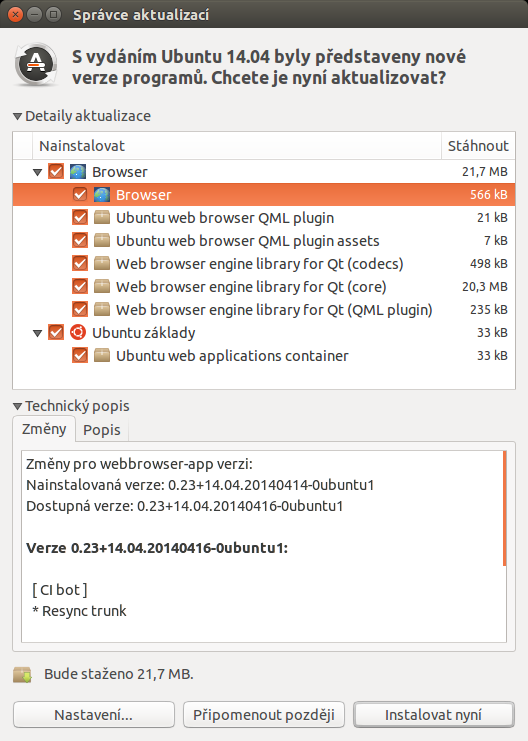Image resolution: width=528 pixels, height=741 pixels.
Task: Click package icon for Qt (codecs) library
Action: 102,264
